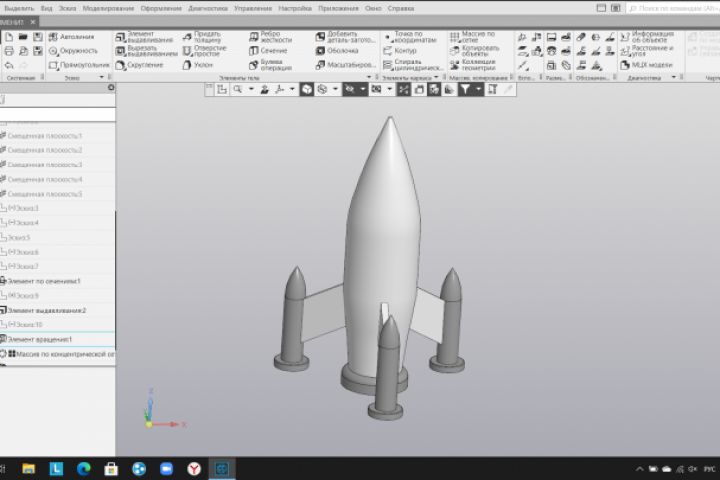The width and height of the screenshot is (720, 480).
Task: Click the Undo arrow in the system toolbar
Action: coord(9,65)
